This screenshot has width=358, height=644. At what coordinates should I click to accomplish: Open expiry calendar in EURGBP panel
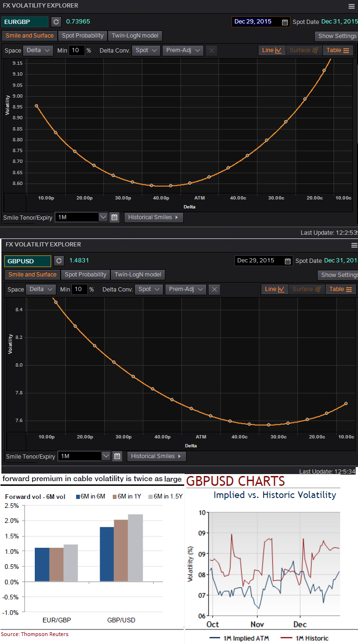tap(114, 217)
